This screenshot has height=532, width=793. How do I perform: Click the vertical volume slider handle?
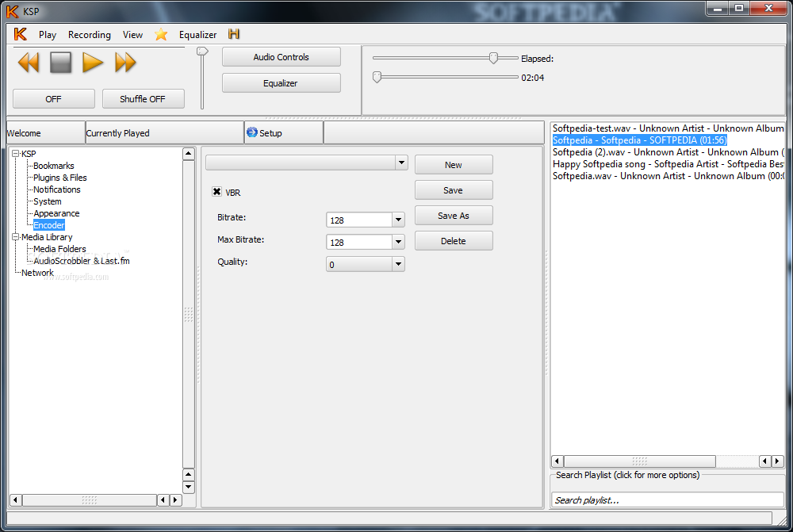202,51
